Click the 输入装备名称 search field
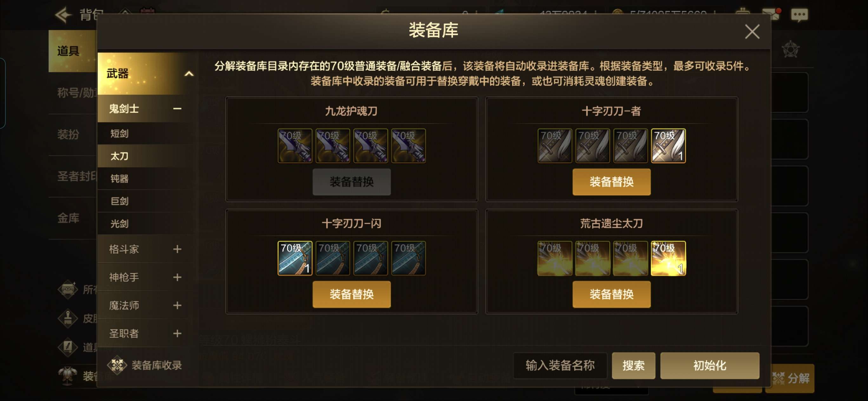Image resolution: width=868 pixels, height=401 pixels. 560,365
